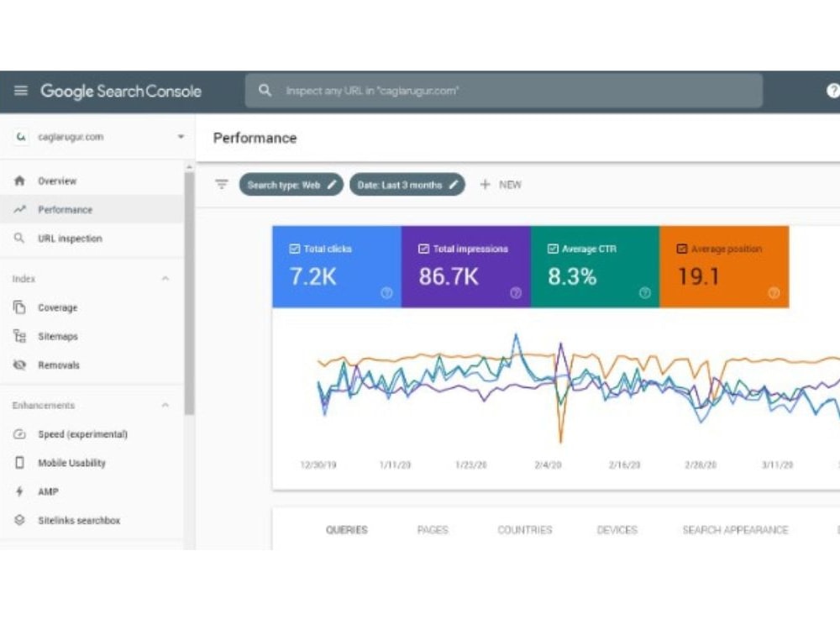The image size is (840, 630).
Task: Edit Date filter pencil icon
Action: click(454, 184)
